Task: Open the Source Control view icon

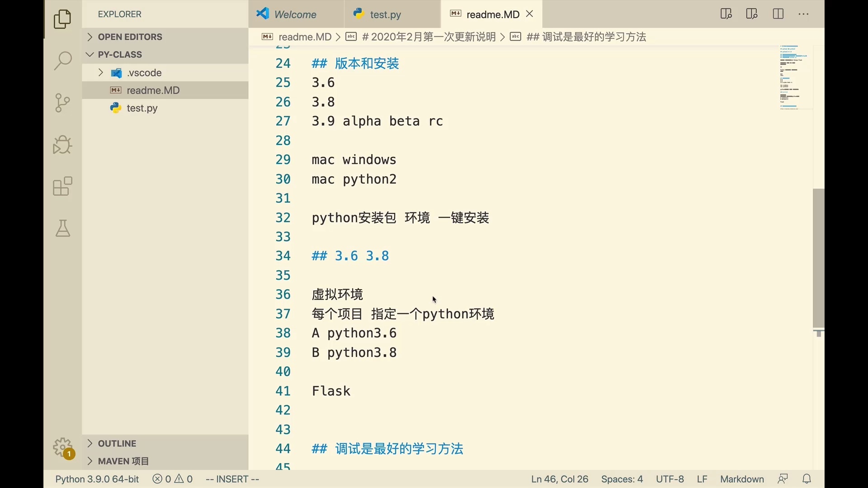Action: 62,103
